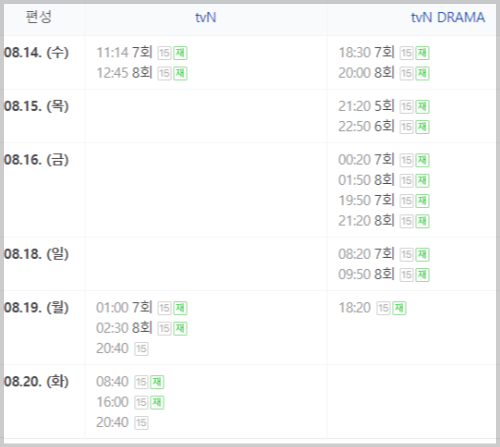The width and height of the screenshot is (500, 447).
Task: Click green rerun 재 badge beside 21:20 5회
Action: [x=422, y=107]
